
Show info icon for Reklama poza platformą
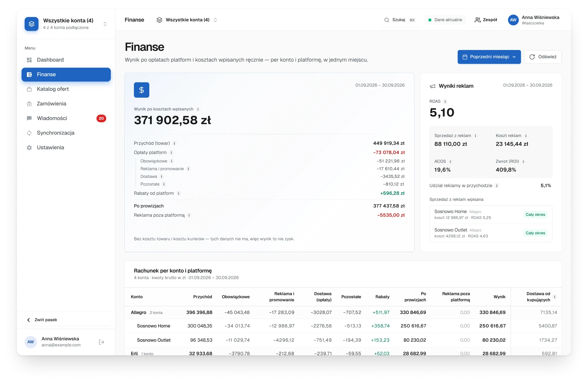189,215
